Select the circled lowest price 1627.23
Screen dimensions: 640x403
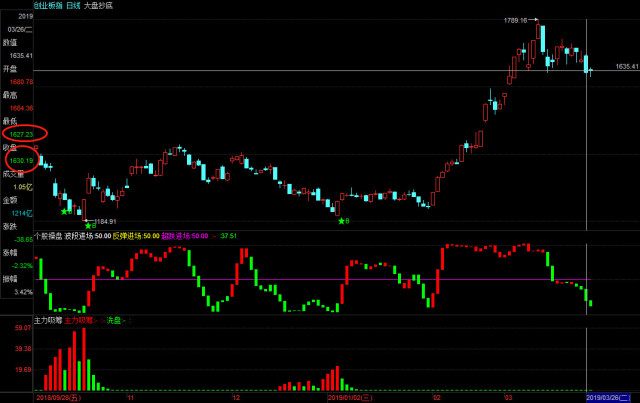(x=21, y=134)
